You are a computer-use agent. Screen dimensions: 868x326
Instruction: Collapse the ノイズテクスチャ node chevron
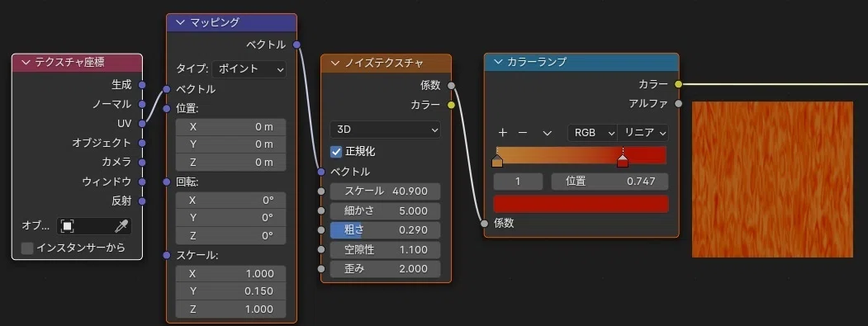coord(334,63)
